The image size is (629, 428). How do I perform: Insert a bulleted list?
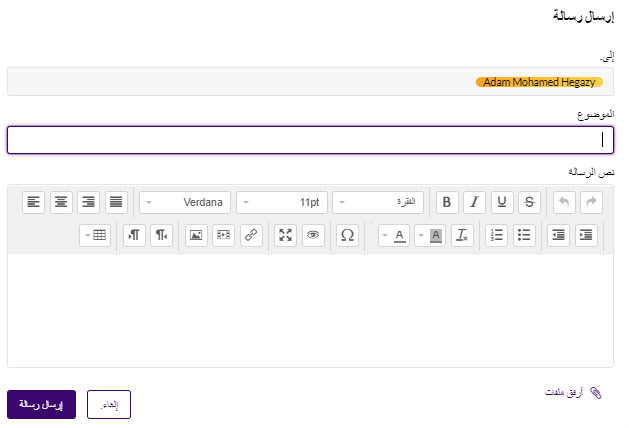(524, 235)
